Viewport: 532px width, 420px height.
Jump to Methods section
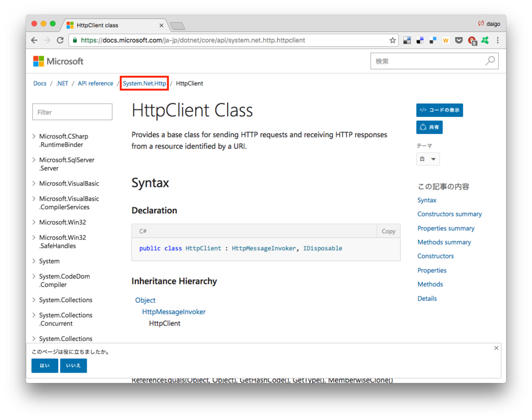pos(430,284)
